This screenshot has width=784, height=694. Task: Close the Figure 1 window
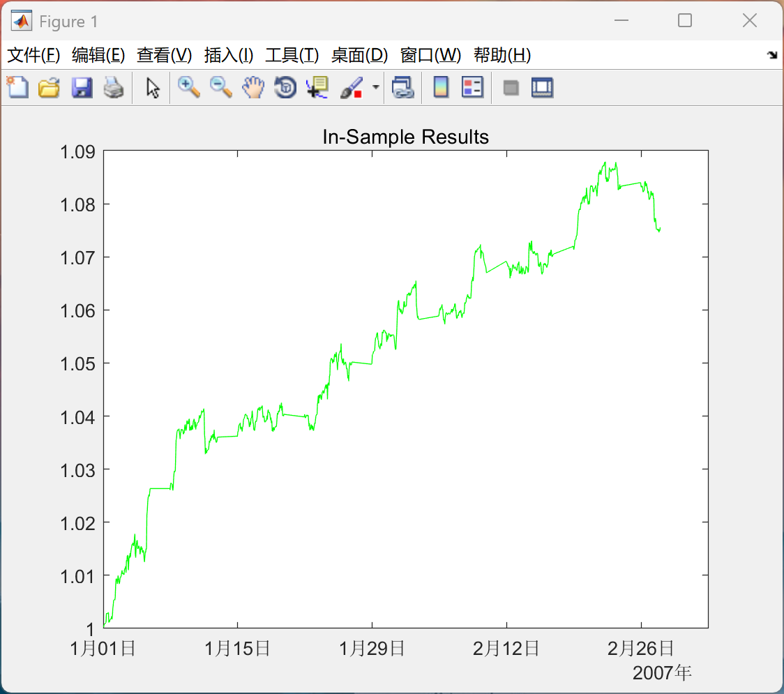click(x=750, y=20)
